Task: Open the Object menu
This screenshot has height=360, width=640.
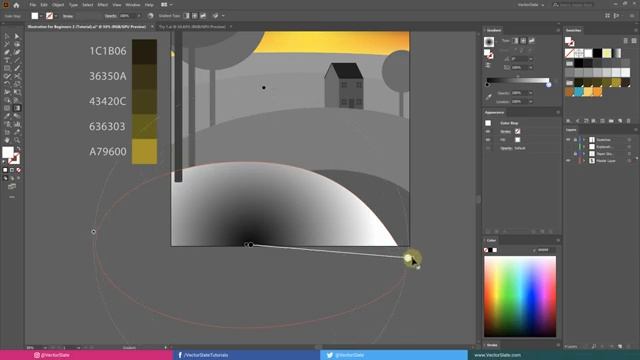Action: pos(58,5)
